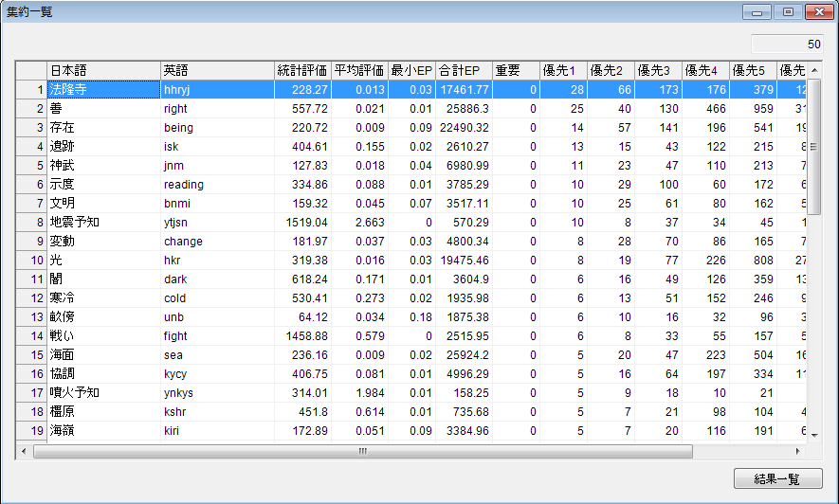Click the input field showing 50
Viewport: 839px width, 504px height.
(787, 44)
